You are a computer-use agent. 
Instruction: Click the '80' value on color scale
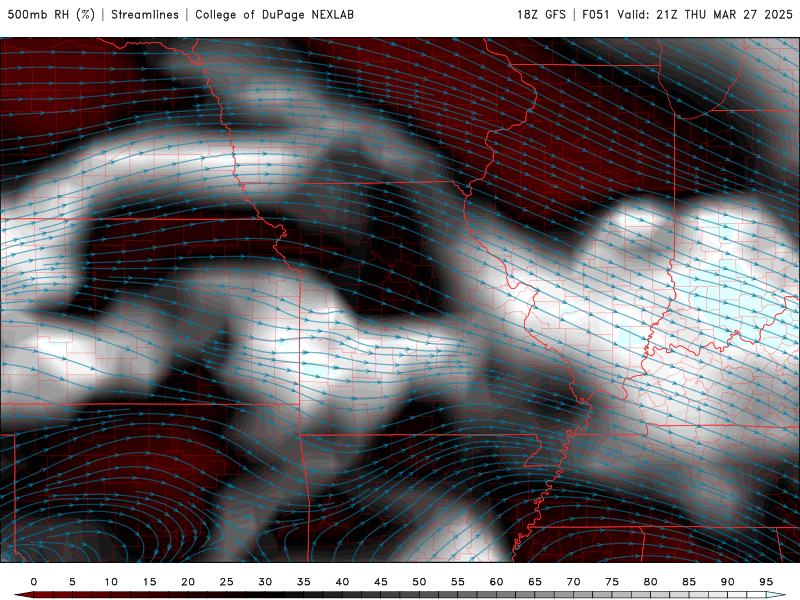pos(651,582)
